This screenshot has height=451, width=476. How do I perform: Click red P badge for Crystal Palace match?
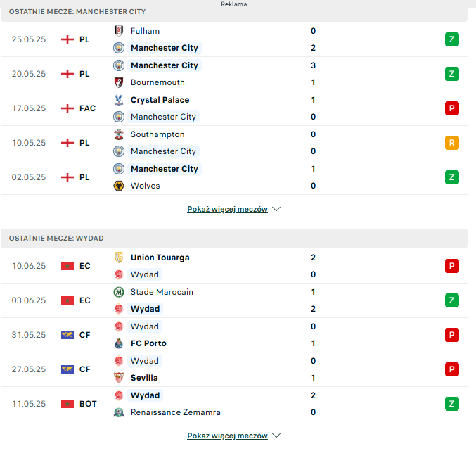point(451,108)
